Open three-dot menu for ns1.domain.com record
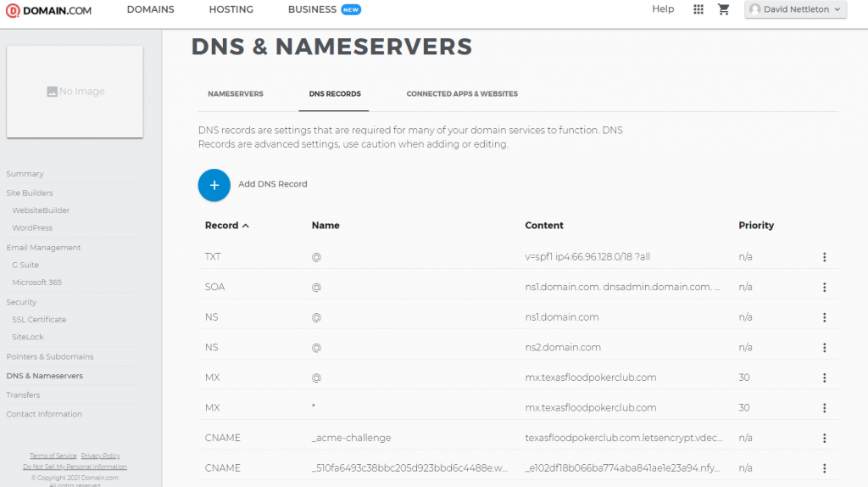The width and height of the screenshot is (868, 487). pos(824,317)
